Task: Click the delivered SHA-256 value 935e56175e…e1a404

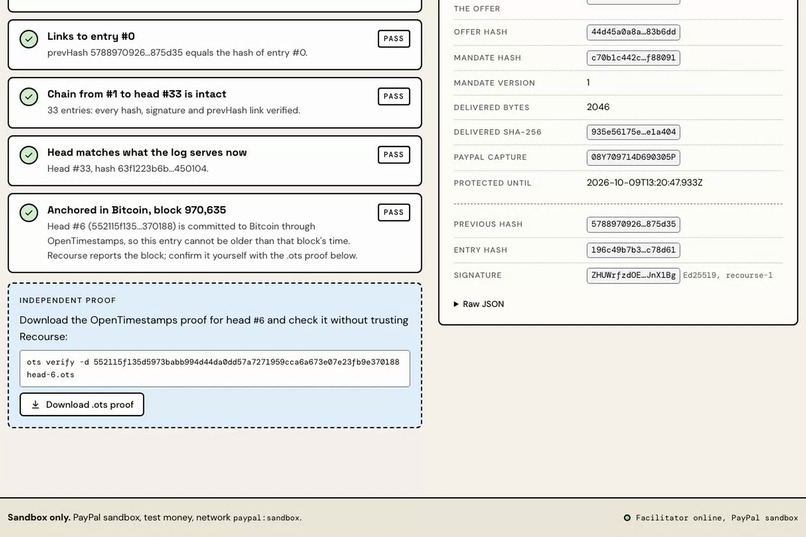Action: click(633, 132)
